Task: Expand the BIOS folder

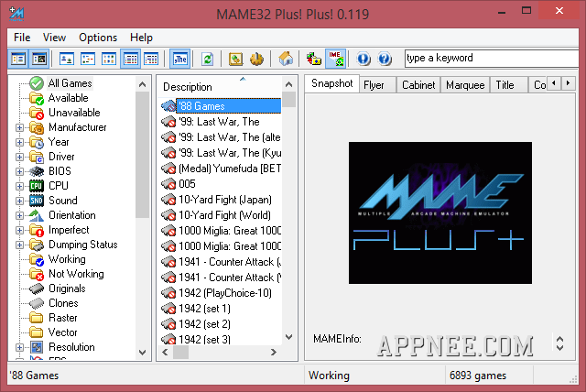Action: click(x=19, y=171)
